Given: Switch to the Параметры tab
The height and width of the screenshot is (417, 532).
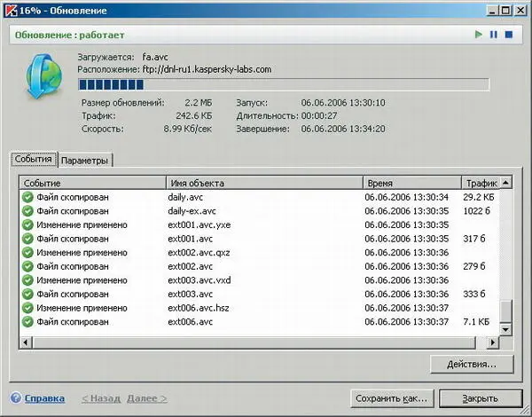Looking at the screenshot, I should coord(87,161).
